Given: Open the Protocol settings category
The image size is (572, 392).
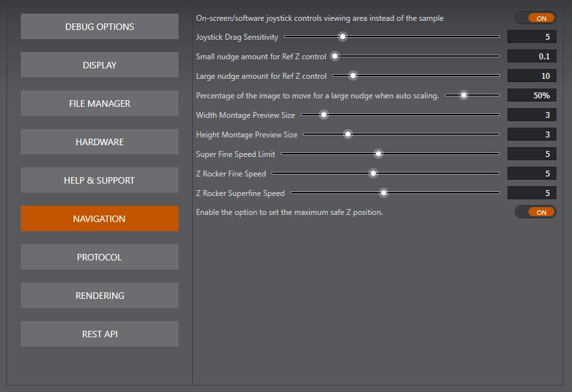Looking at the screenshot, I should click(x=99, y=257).
